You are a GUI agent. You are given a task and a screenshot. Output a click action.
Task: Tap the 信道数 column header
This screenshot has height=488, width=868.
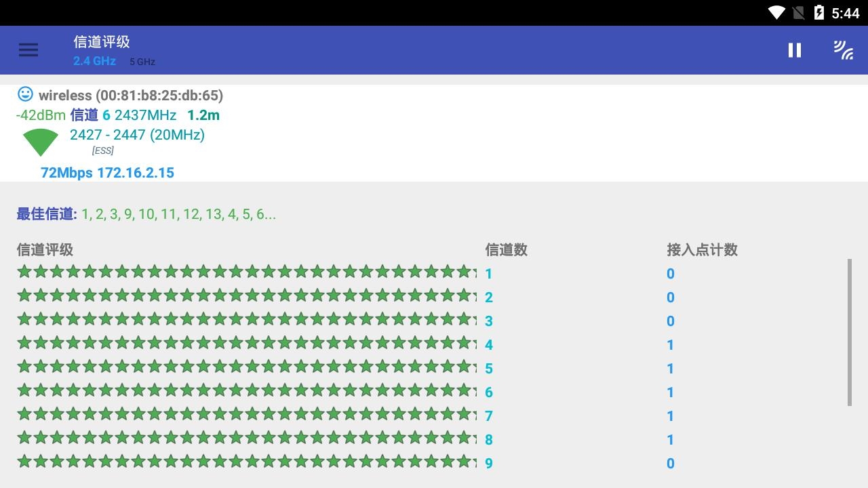[x=507, y=250]
